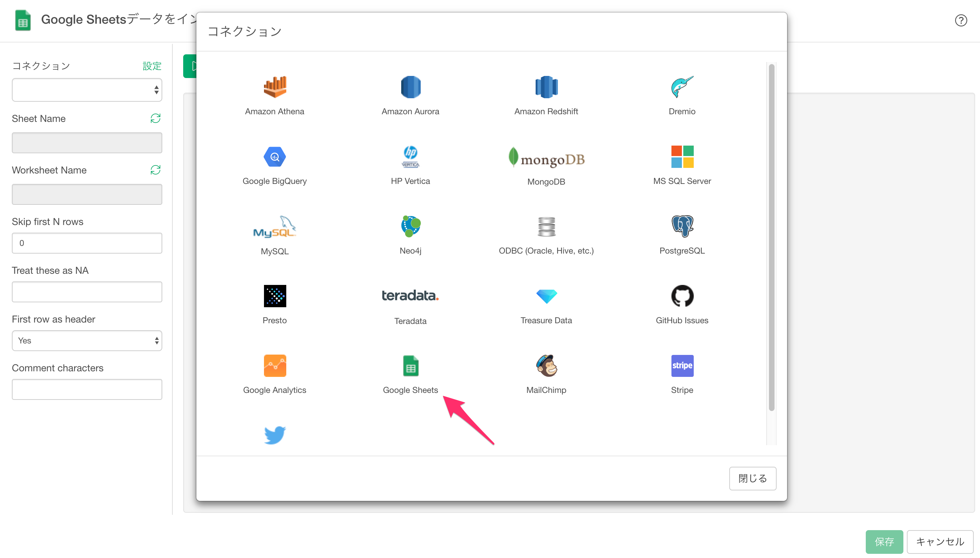980x558 pixels.
Task: Choose the Stripe connection icon
Action: click(x=682, y=366)
